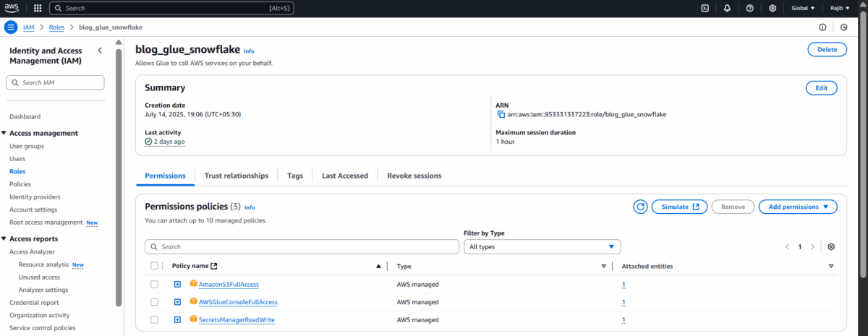This screenshot has height=336, width=868.
Task: Click the AmazonS3FullAccess orange policy icon
Action: pyautogui.click(x=193, y=283)
